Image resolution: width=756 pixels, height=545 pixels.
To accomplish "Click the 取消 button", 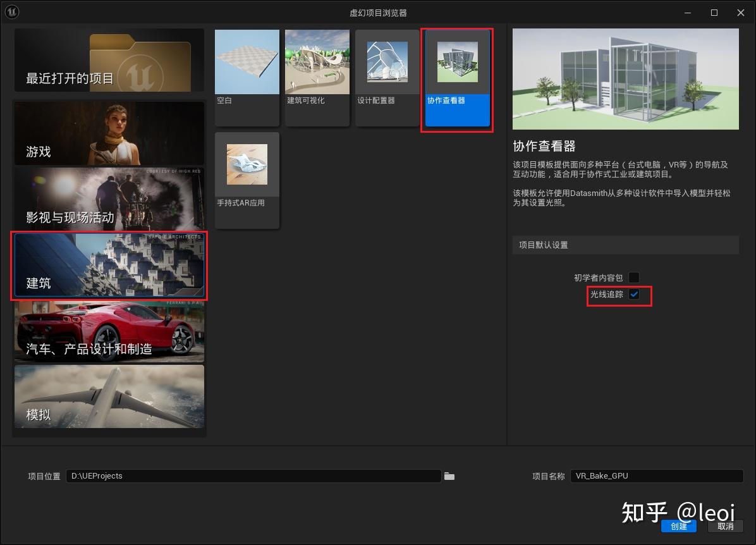I will pyautogui.click(x=724, y=526).
